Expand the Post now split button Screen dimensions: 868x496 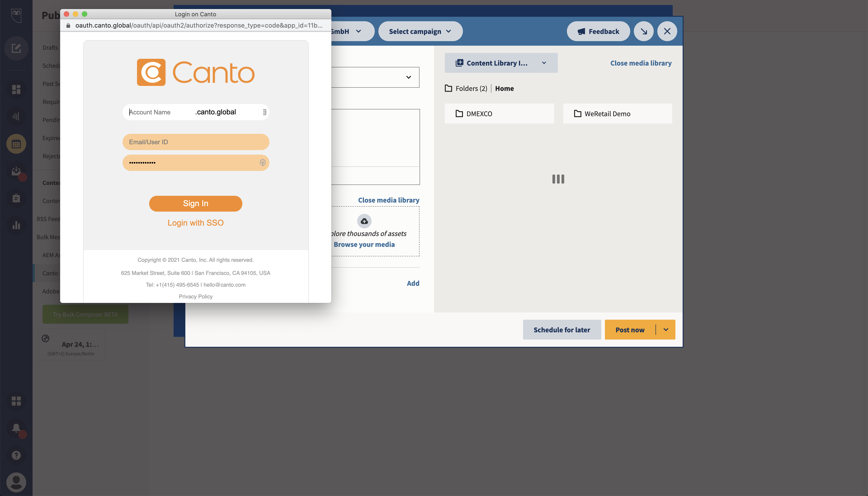(x=666, y=330)
